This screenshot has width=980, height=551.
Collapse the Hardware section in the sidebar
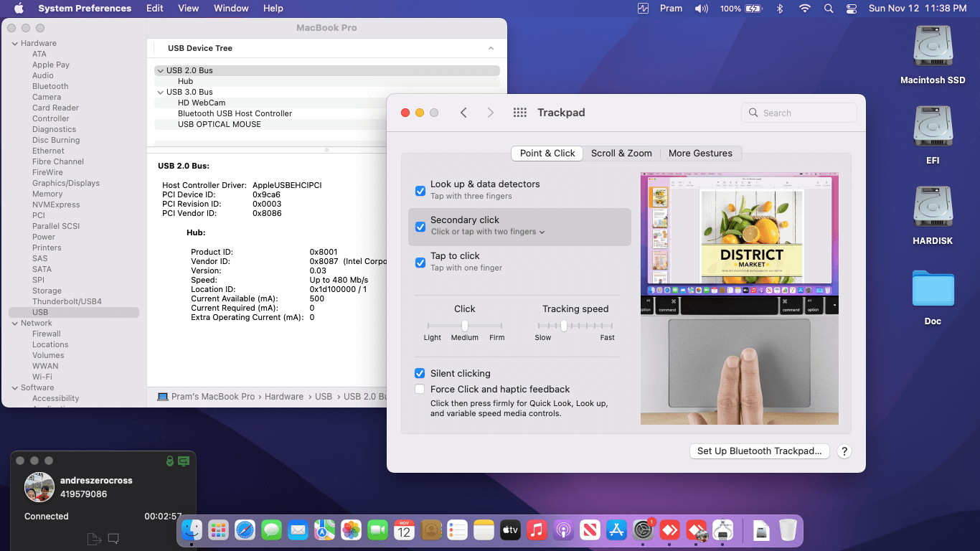tap(14, 43)
